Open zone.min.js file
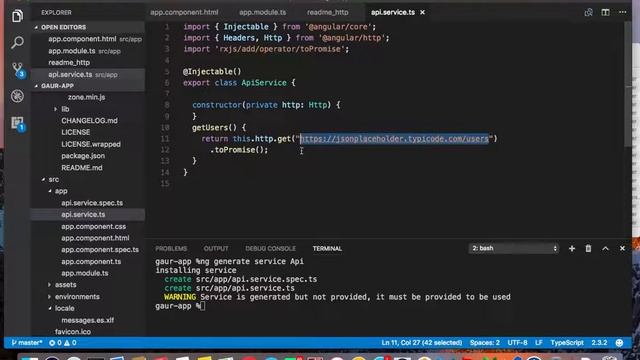The width and height of the screenshot is (640, 360). tap(88, 98)
